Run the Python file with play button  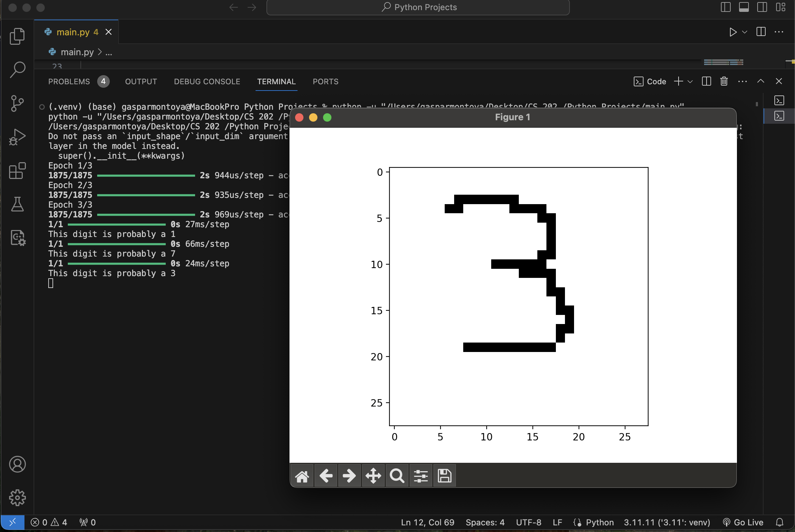point(733,32)
